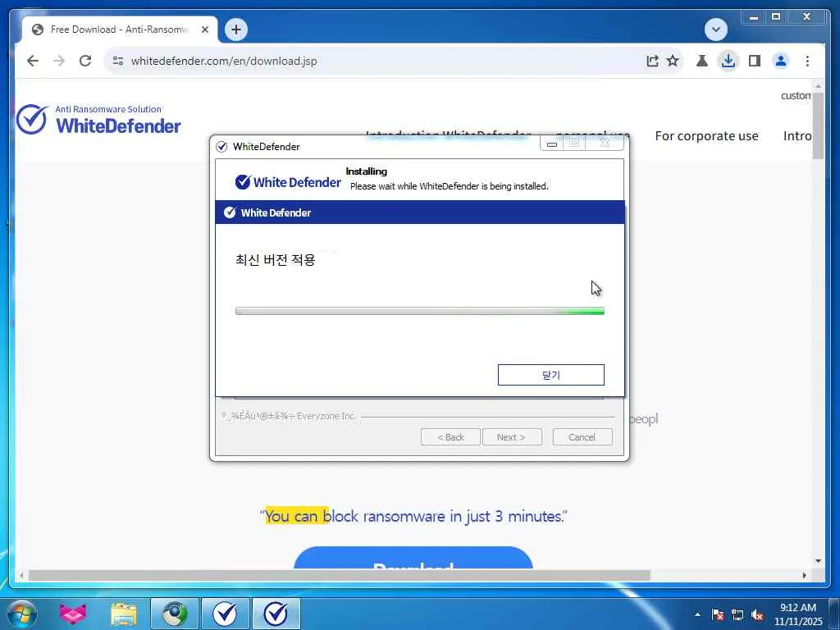840x630 pixels.
Task: Click the customer text at page top
Action: [x=796, y=96]
